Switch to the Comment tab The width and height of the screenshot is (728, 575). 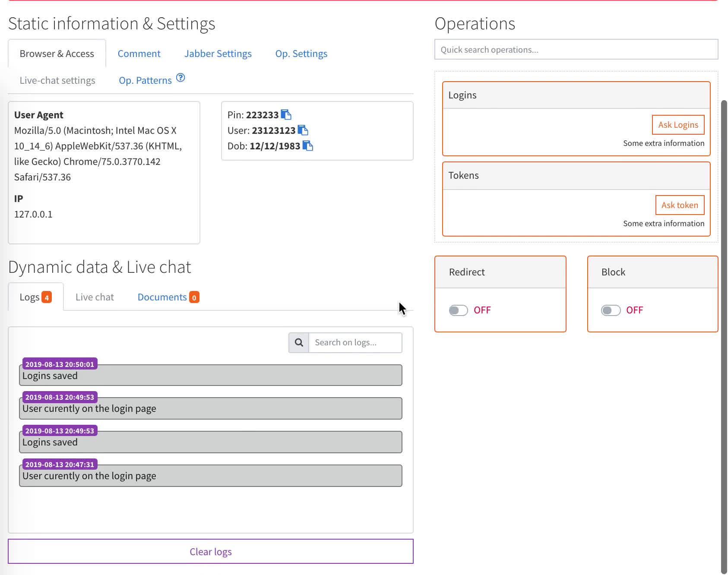click(139, 54)
